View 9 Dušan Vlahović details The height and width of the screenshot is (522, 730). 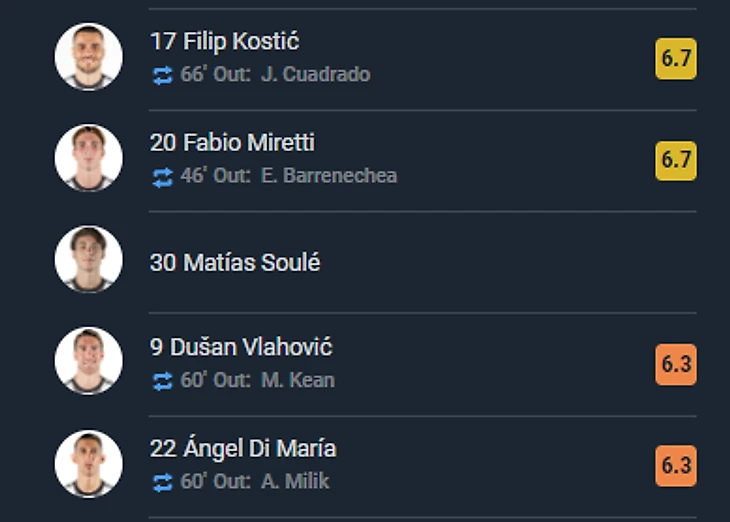(241, 347)
